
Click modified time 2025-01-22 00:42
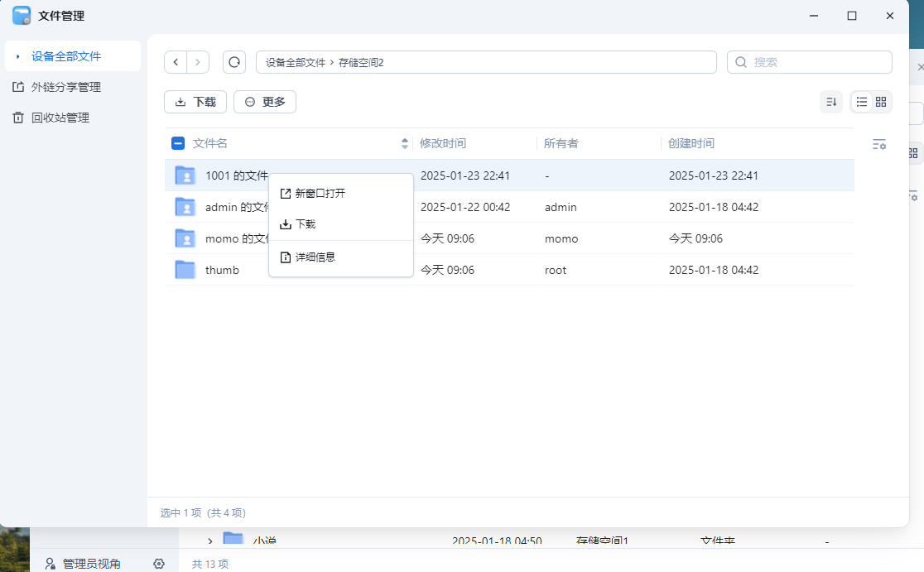pos(465,207)
